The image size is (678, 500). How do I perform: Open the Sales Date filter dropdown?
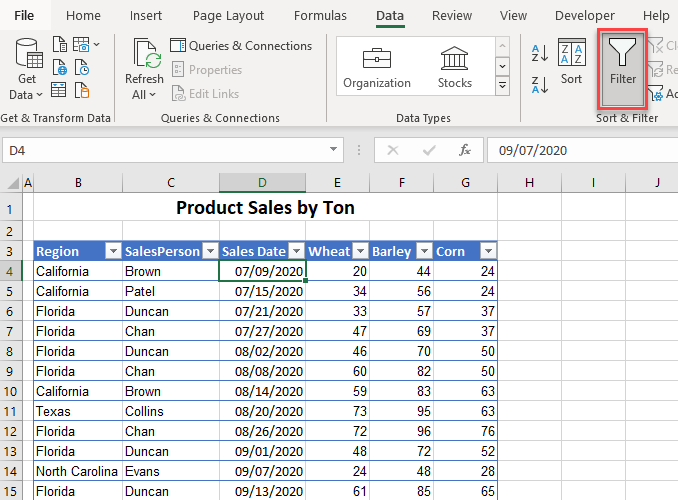tap(296, 251)
